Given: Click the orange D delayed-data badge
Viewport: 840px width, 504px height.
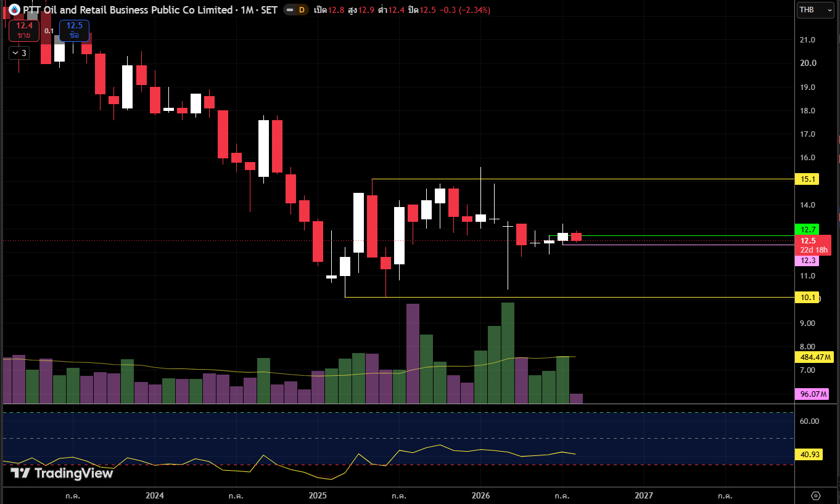Looking at the screenshot, I should tap(301, 10).
